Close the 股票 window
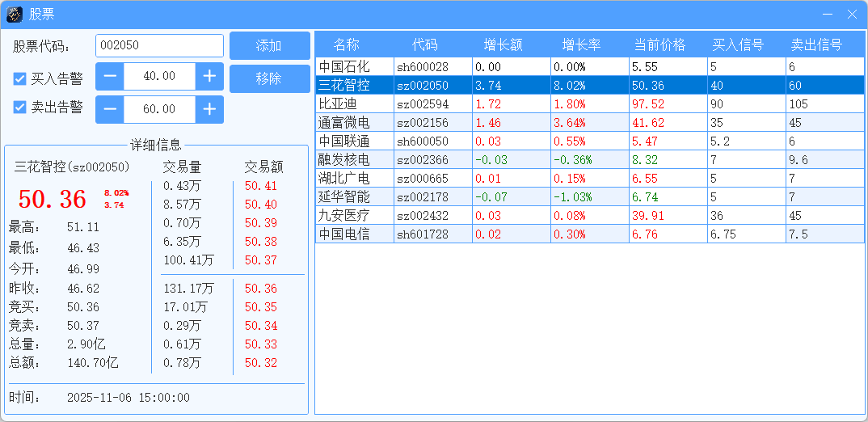 [852, 15]
